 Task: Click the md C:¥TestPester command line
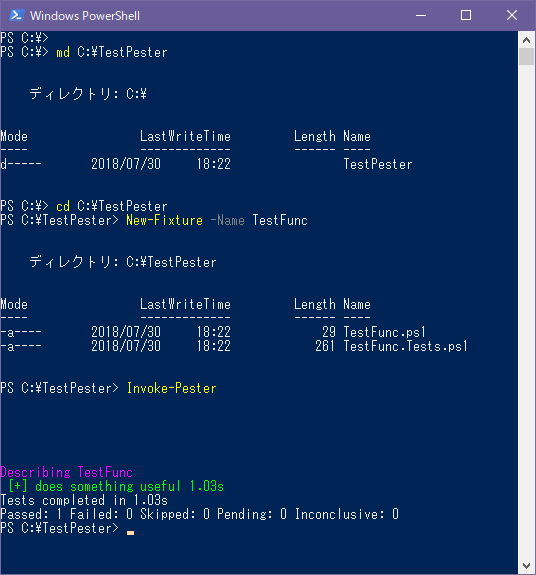point(111,52)
